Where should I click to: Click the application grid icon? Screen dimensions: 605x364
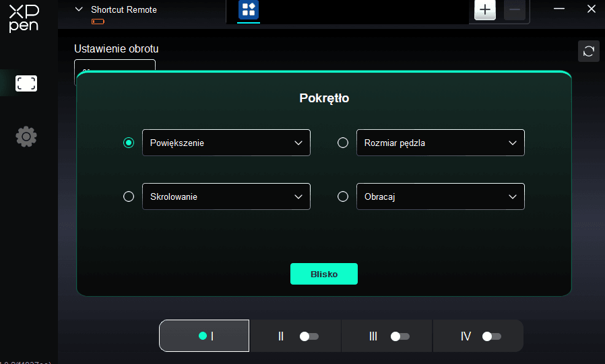(249, 10)
